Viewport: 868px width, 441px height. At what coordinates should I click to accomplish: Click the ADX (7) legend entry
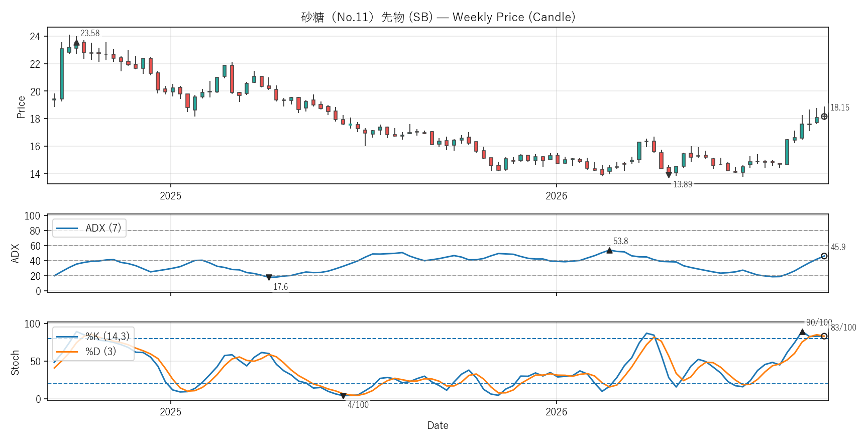[x=89, y=228]
